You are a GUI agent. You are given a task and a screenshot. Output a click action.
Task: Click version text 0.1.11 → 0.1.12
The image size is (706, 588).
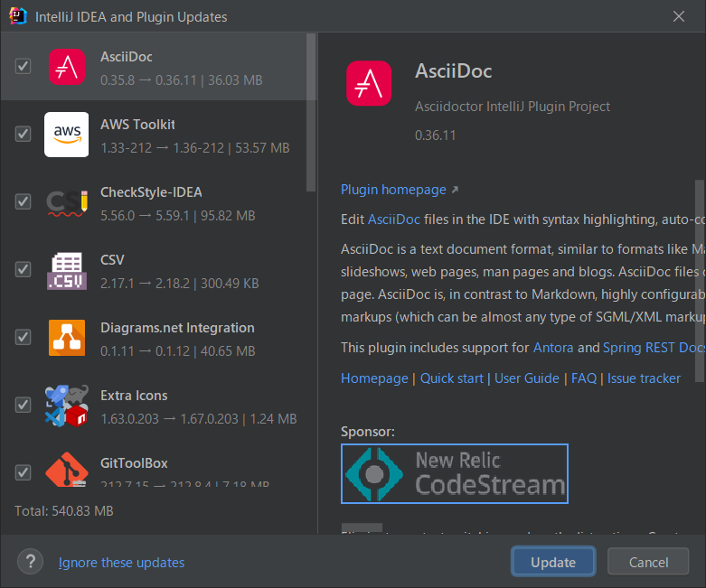coord(145,351)
